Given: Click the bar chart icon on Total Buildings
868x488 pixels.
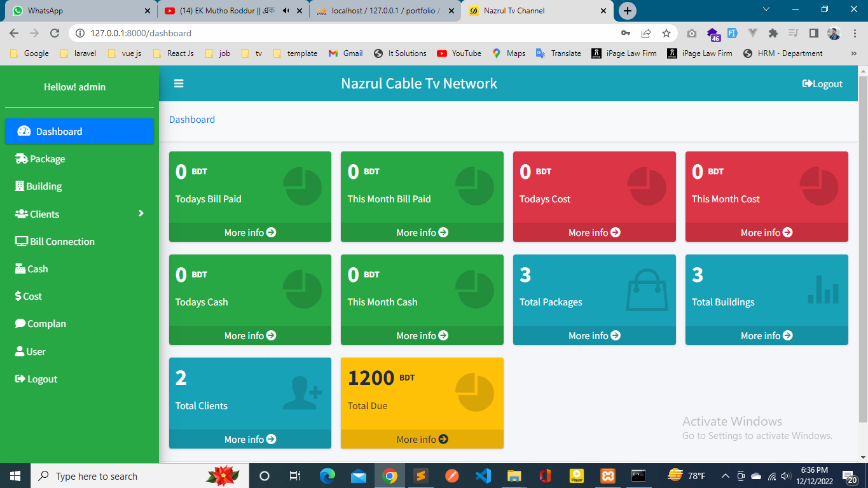Looking at the screenshot, I should [x=823, y=289].
